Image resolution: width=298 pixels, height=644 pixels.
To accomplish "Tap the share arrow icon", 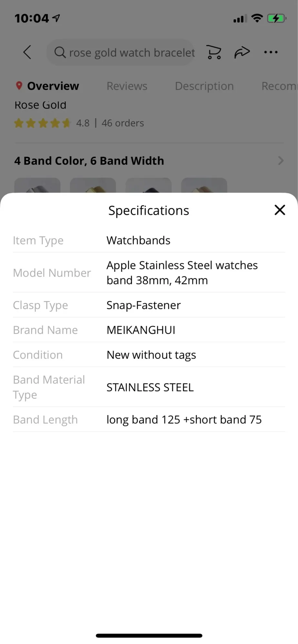I will pos(242,52).
